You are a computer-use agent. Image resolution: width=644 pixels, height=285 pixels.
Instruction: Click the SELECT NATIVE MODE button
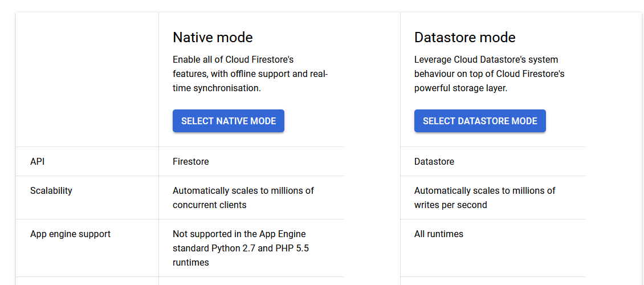(x=229, y=121)
